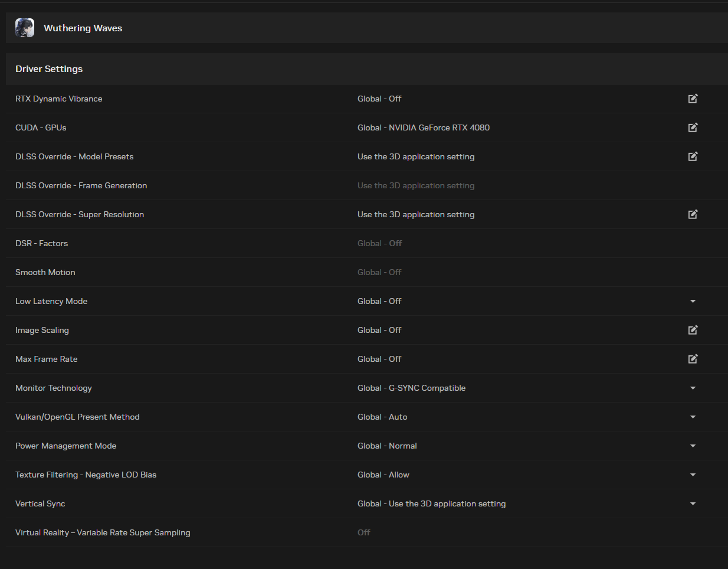The width and height of the screenshot is (728, 569).
Task: Open Power Management Mode dropdown
Action: [693, 446]
